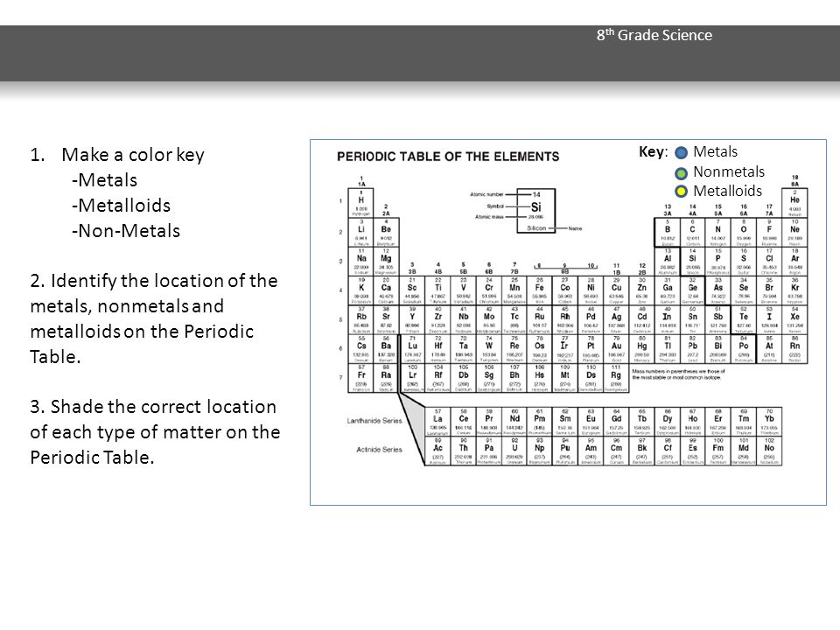Image resolution: width=840 pixels, height=630 pixels.
Task: Click the 'Actinide Series' label
Action: point(379,450)
